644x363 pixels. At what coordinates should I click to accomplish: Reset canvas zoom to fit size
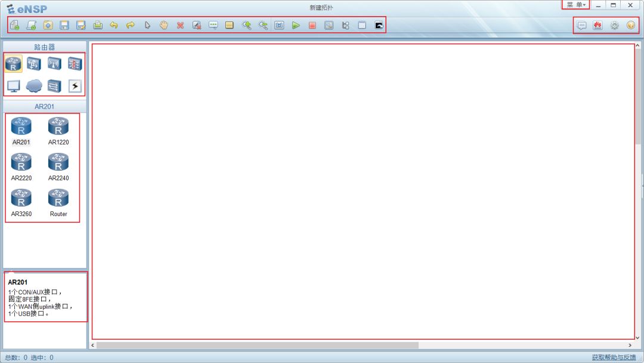point(279,25)
